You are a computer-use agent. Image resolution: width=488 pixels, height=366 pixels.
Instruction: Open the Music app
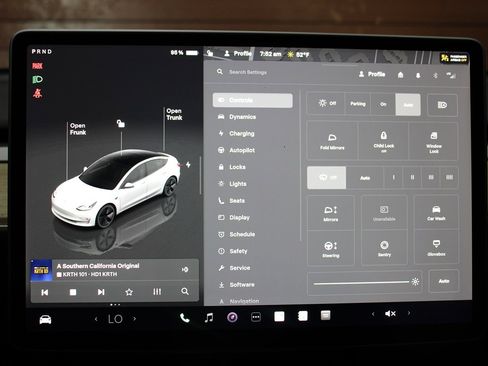(x=209, y=317)
